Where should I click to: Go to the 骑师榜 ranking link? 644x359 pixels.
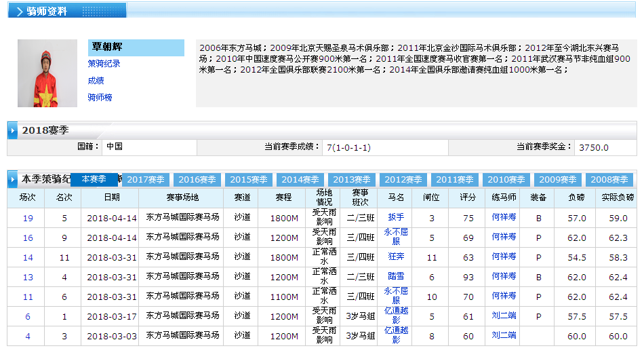100,98
